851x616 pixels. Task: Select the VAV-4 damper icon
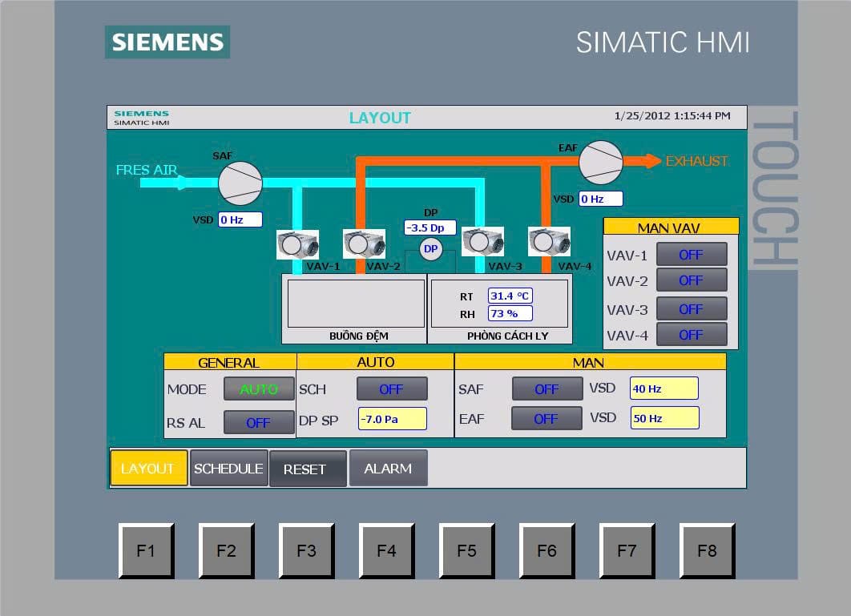coord(549,241)
